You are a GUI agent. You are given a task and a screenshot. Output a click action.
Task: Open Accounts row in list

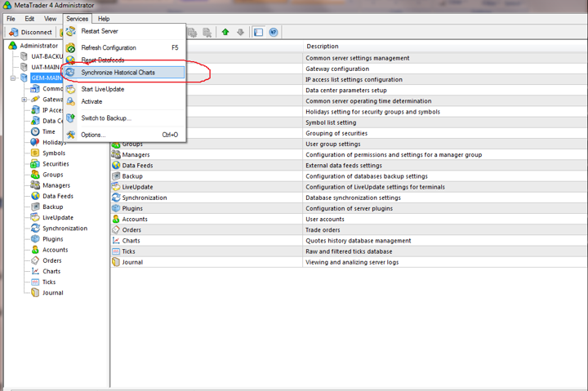pyautogui.click(x=349, y=219)
